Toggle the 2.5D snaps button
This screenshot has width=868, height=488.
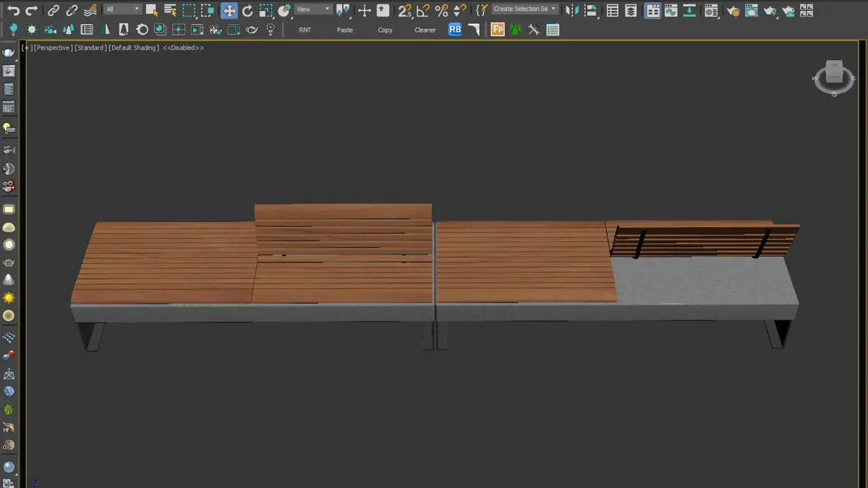404,10
